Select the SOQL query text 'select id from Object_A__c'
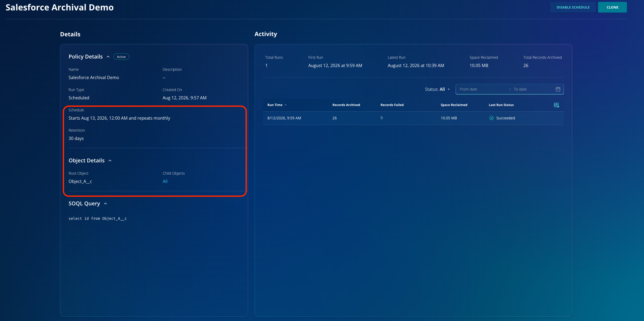The image size is (644, 321). (98, 218)
